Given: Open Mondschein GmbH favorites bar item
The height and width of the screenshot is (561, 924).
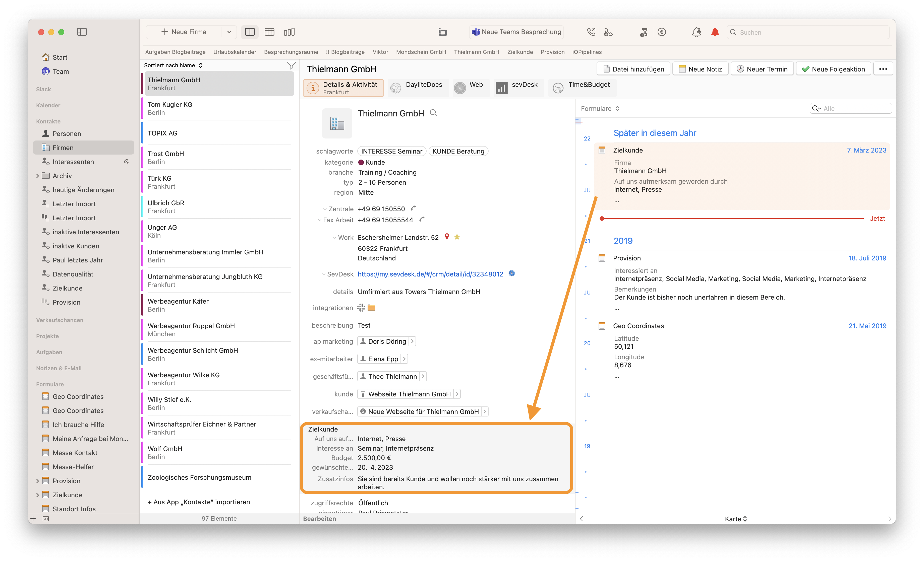Looking at the screenshot, I should (421, 52).
